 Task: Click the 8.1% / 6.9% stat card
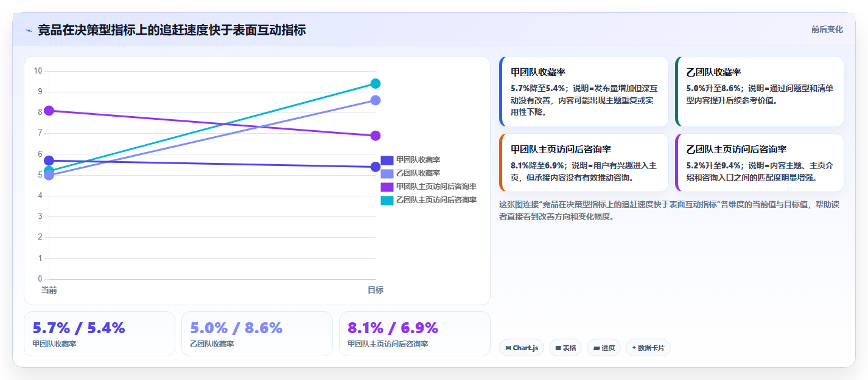point(415,334)
